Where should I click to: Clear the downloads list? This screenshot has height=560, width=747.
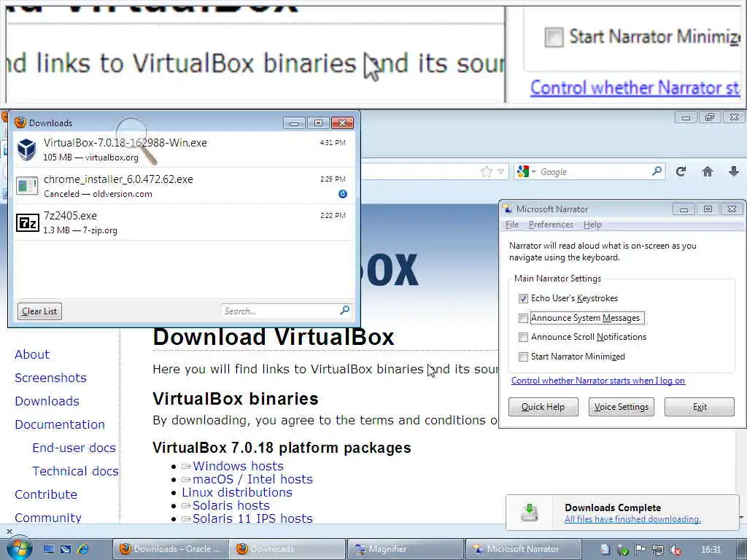39,311
